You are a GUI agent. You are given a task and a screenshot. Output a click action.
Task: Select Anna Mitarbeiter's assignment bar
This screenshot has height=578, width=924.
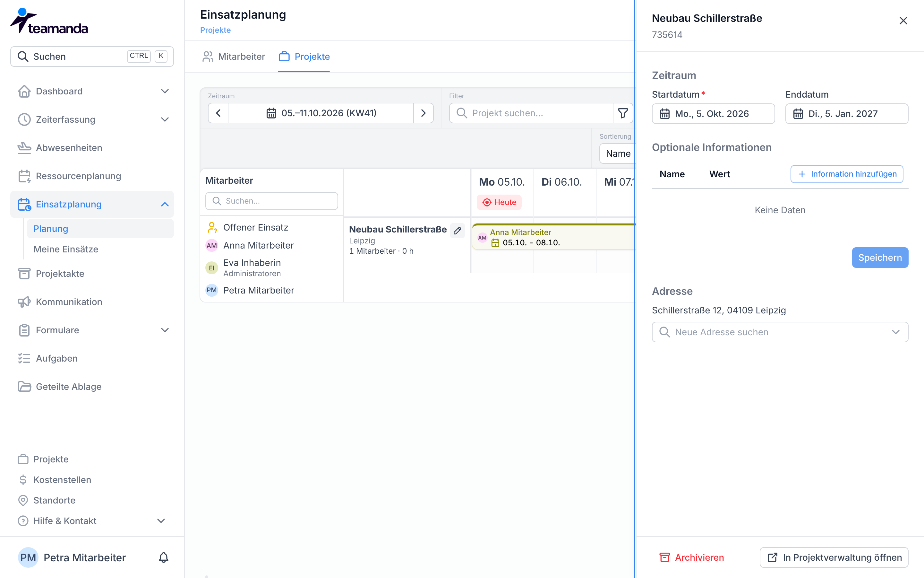[x=553, y=237]
